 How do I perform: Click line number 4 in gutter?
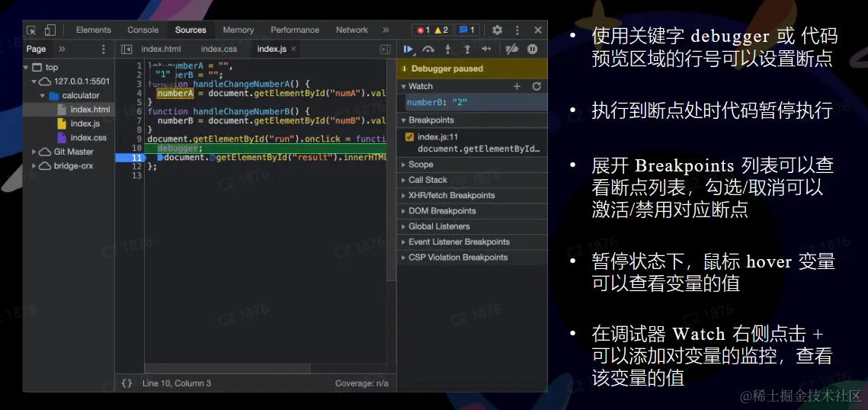tap(139, 93)
